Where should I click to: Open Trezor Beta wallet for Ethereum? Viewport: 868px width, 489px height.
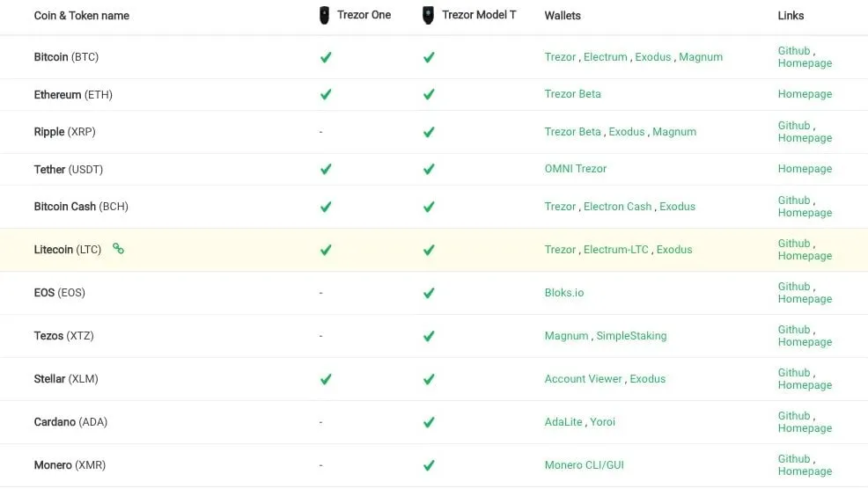[x=572, y=94]
